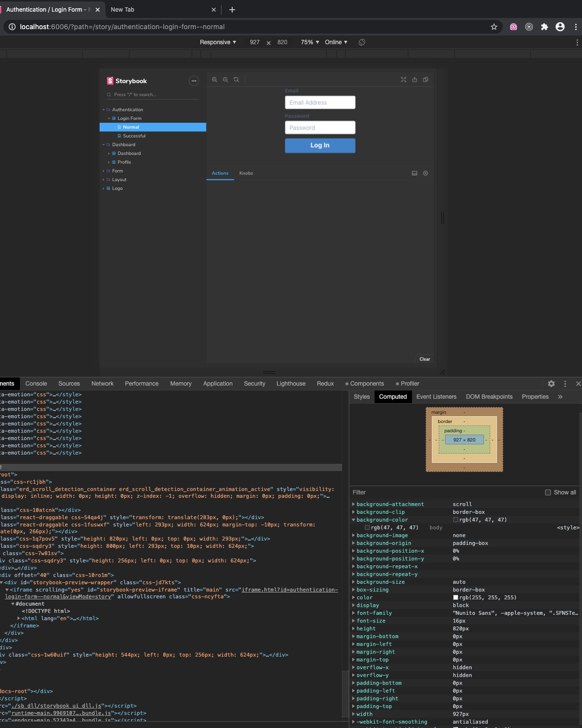Image resolution: width=582 pixels, height=728 pixels.
Task: Close the addons panel icon
Action: point(426,173)
